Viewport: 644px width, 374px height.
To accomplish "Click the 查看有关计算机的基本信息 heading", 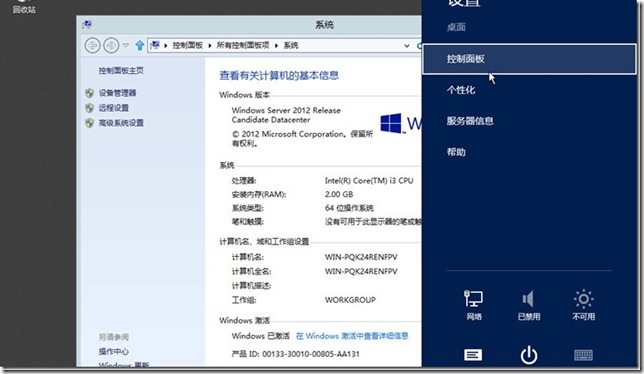I will click(279, 75).
